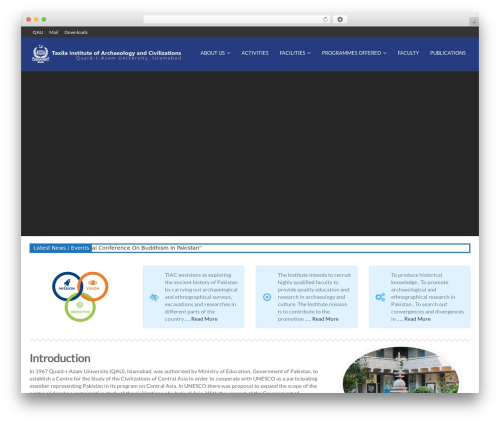The image size is (500, 423).
Task: Expand the Programmes Offered dropdown menu
Action: click(354, 53)
